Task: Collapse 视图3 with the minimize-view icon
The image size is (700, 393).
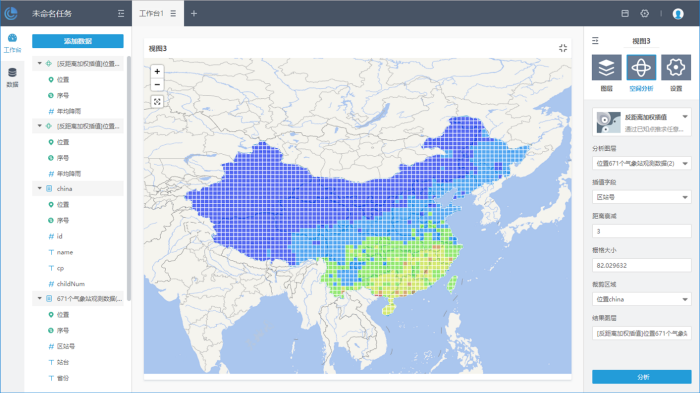Action: (563, 48)
